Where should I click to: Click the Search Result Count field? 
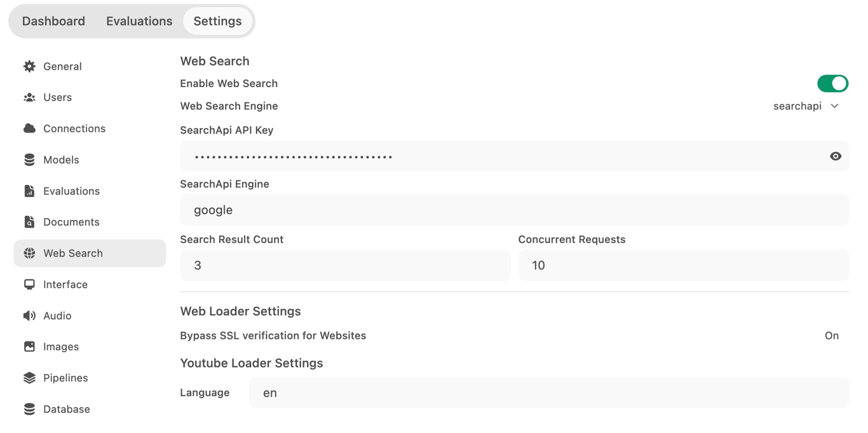click(345, 265)
